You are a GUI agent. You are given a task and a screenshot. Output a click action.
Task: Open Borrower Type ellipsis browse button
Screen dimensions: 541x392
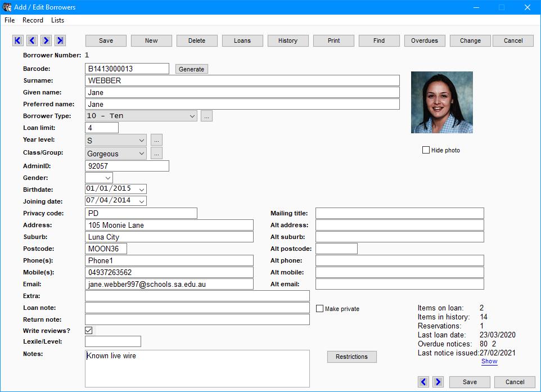(206, 116)
